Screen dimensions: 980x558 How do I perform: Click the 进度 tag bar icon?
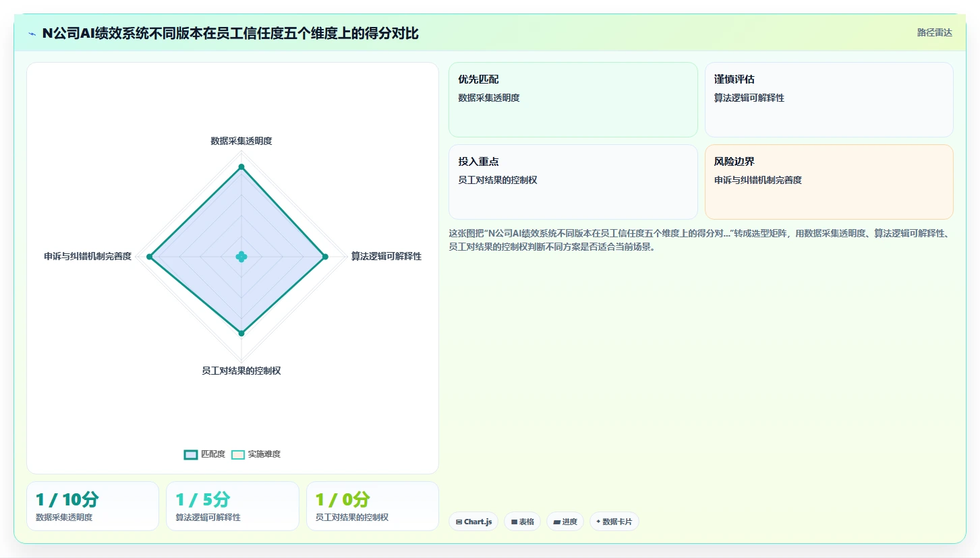click(556, 522)
